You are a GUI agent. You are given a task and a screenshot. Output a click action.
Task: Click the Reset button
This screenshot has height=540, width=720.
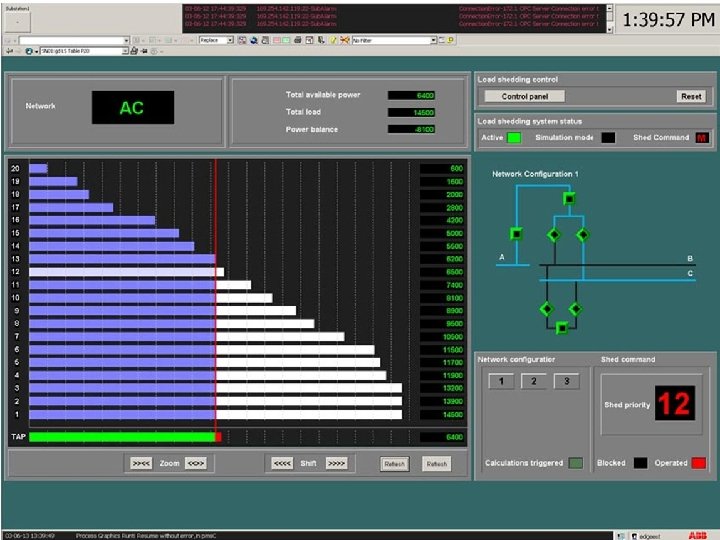[x=691, y=96]
